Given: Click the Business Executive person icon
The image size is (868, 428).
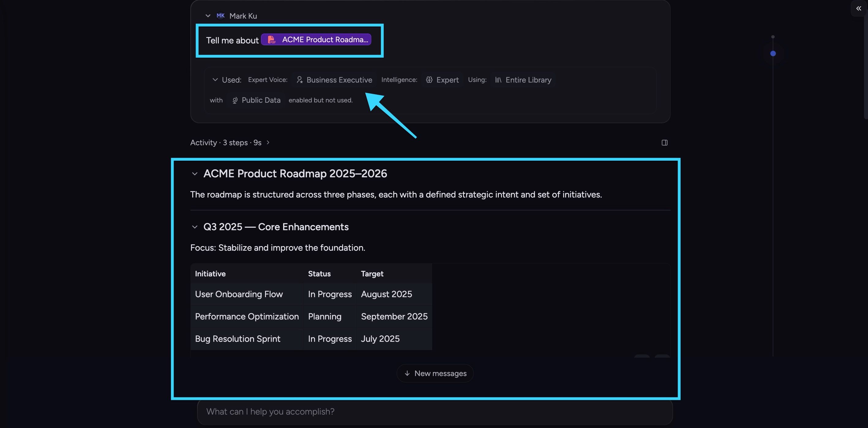Looking at the screenshot, I should click(299, 80).
